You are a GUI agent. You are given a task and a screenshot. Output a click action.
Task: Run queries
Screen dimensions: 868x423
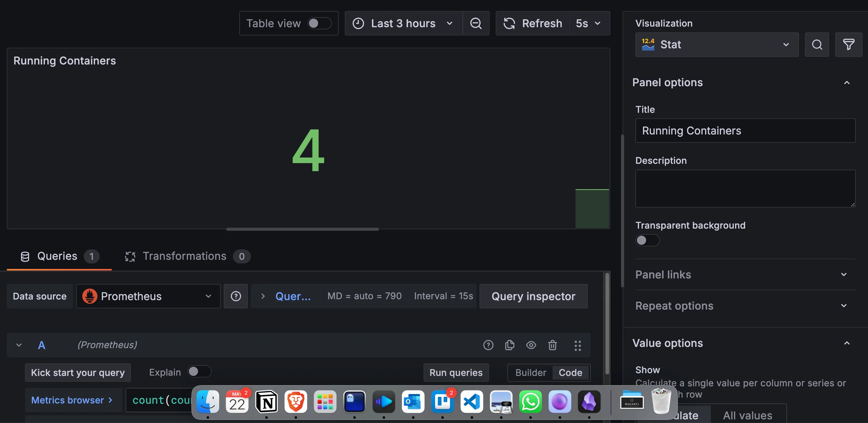pos(456,373)
